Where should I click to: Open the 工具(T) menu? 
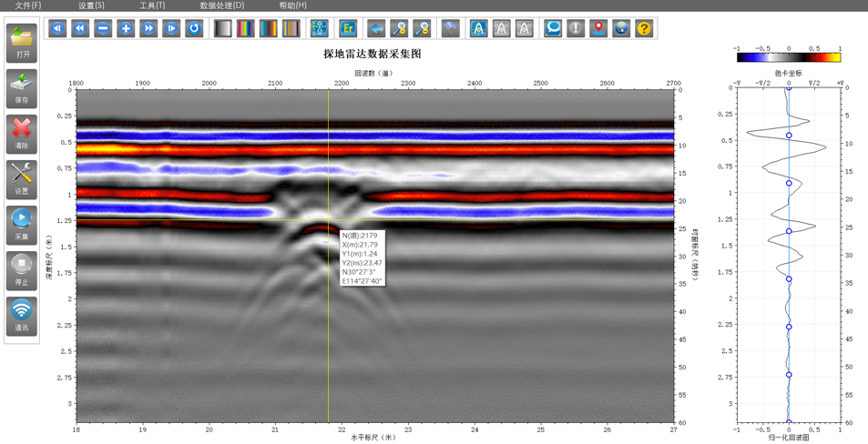tap(152, 5)
